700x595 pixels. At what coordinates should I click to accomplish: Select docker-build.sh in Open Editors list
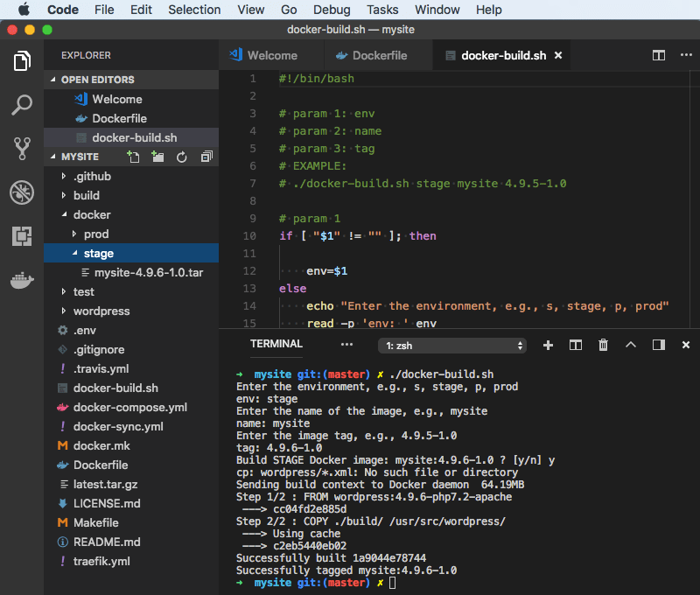coord(131,137)
